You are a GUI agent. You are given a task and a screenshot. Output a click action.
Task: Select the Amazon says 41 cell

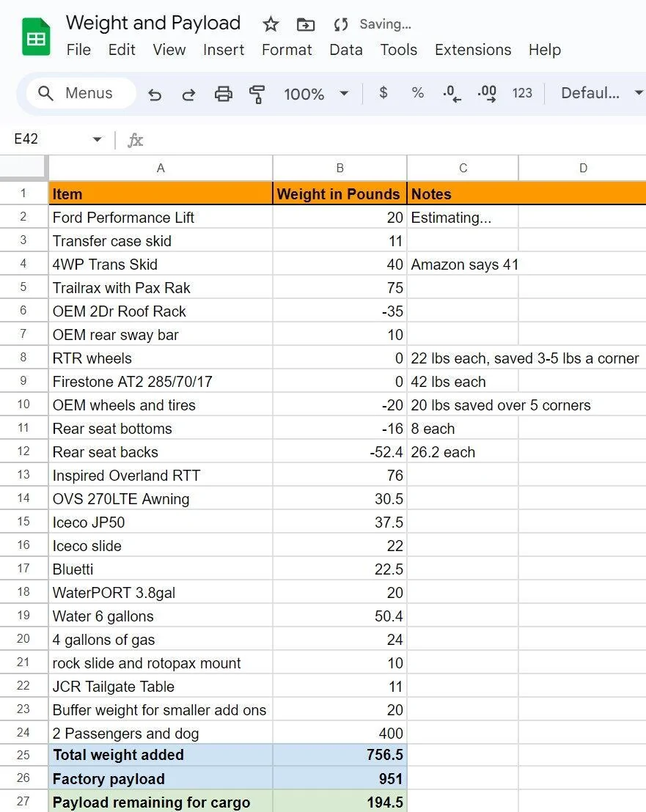pos(463,264)
